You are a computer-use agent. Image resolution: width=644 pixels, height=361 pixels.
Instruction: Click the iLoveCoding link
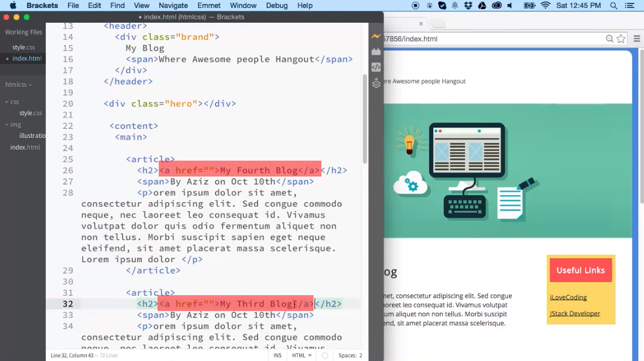coord(568,297)
